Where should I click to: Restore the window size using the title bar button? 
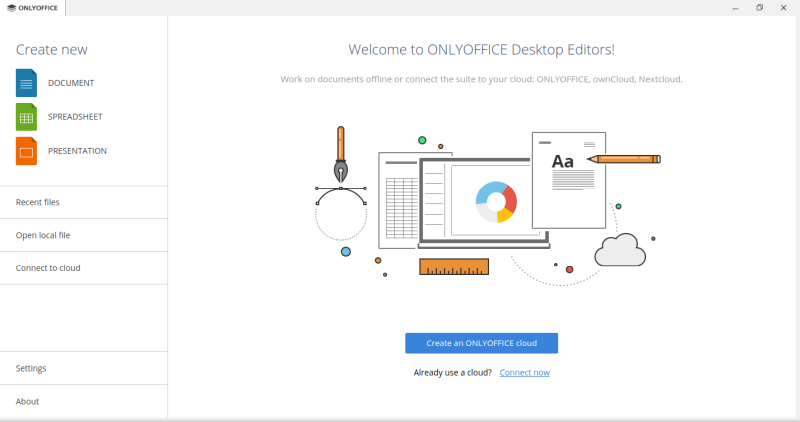click(x=759, y=8)
